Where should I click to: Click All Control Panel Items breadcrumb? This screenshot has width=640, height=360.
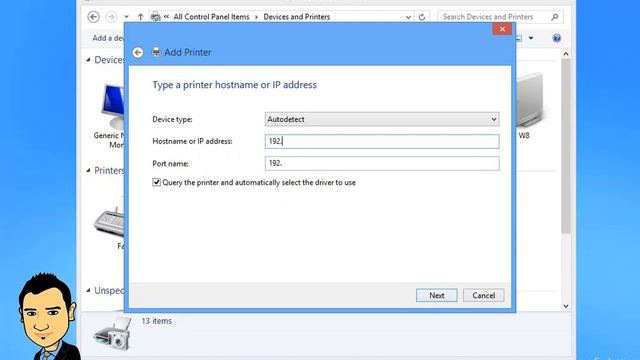(211, 17)
